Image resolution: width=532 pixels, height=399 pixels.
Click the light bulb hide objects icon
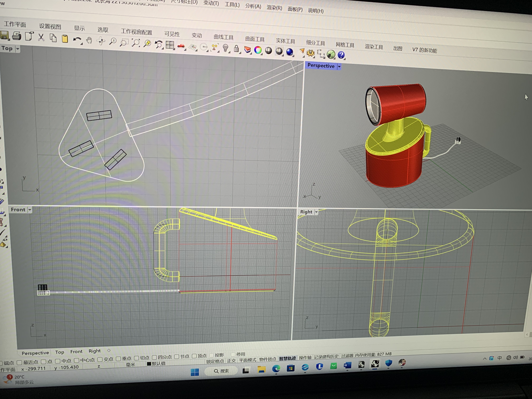pyautogui.click(x=225, y=48)
